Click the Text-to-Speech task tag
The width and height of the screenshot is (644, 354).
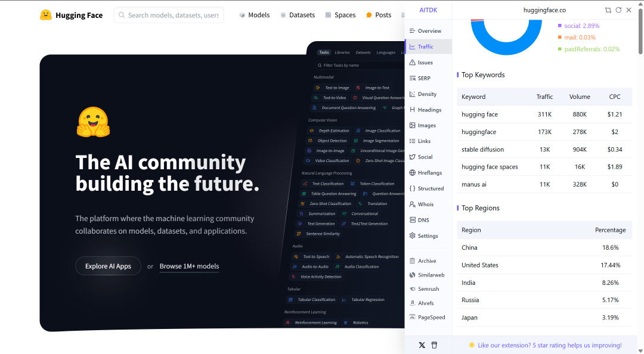(x=312, y=257)
